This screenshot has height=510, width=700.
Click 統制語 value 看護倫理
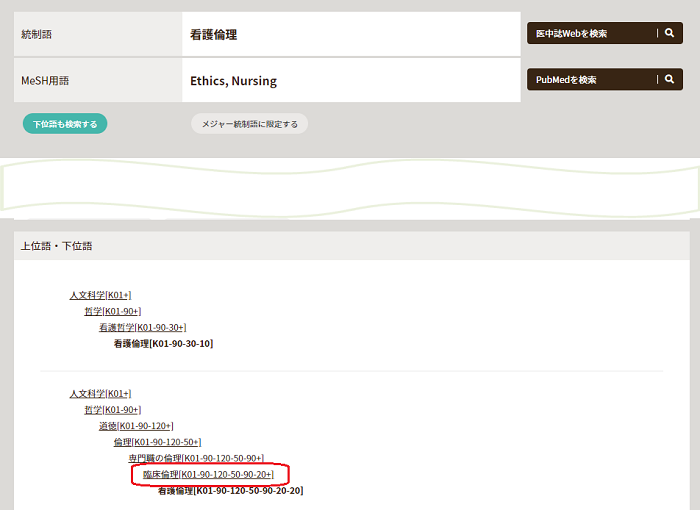pos(213,34)
